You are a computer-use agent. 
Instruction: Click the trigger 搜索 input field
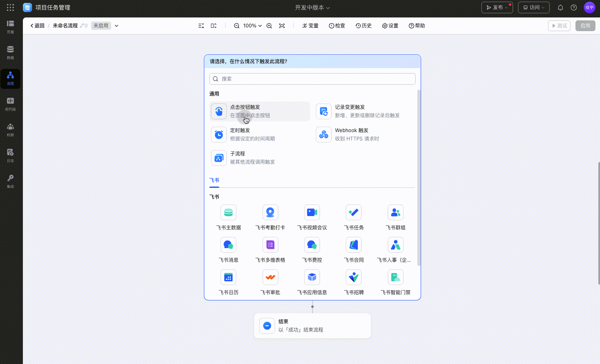[312, 79]
